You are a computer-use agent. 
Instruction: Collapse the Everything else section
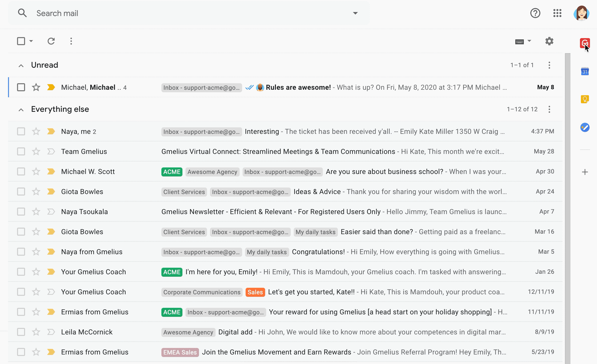21,110
